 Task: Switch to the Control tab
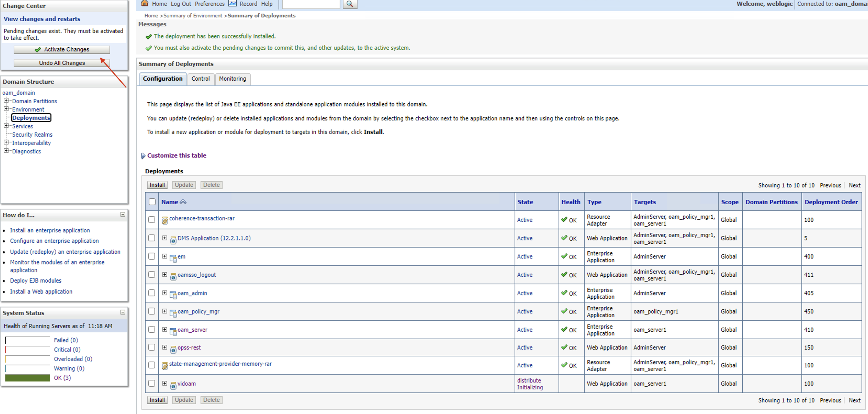pos(201,79)
